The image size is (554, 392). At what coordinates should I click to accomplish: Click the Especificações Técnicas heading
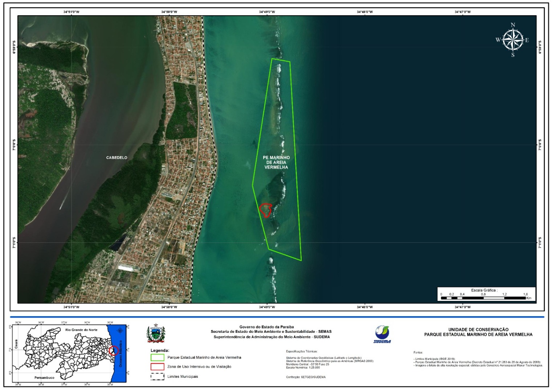301,351
